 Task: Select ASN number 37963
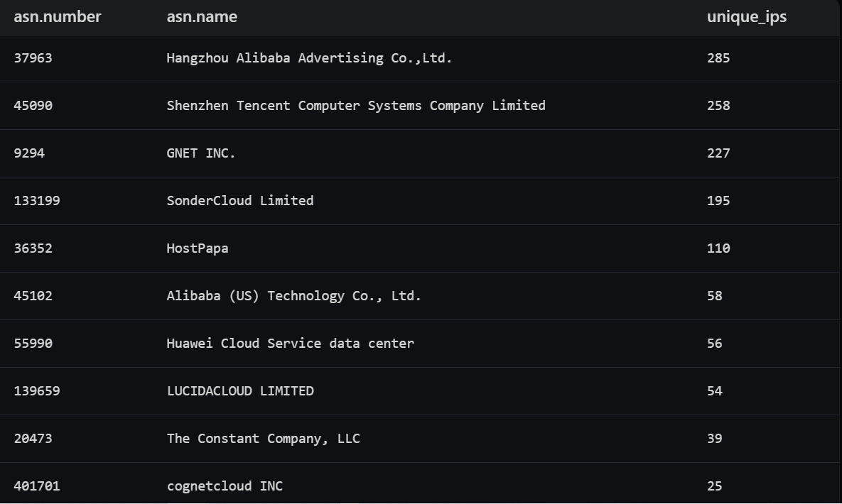pyautogui.click(x=33, y=58)
